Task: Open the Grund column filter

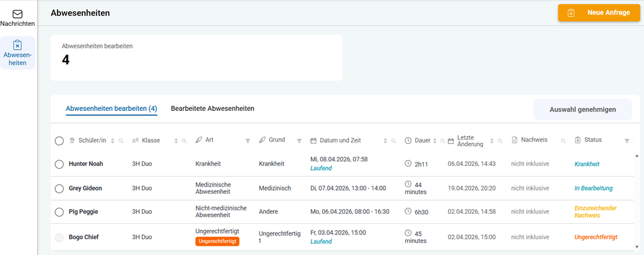Action: coord(299,141)
